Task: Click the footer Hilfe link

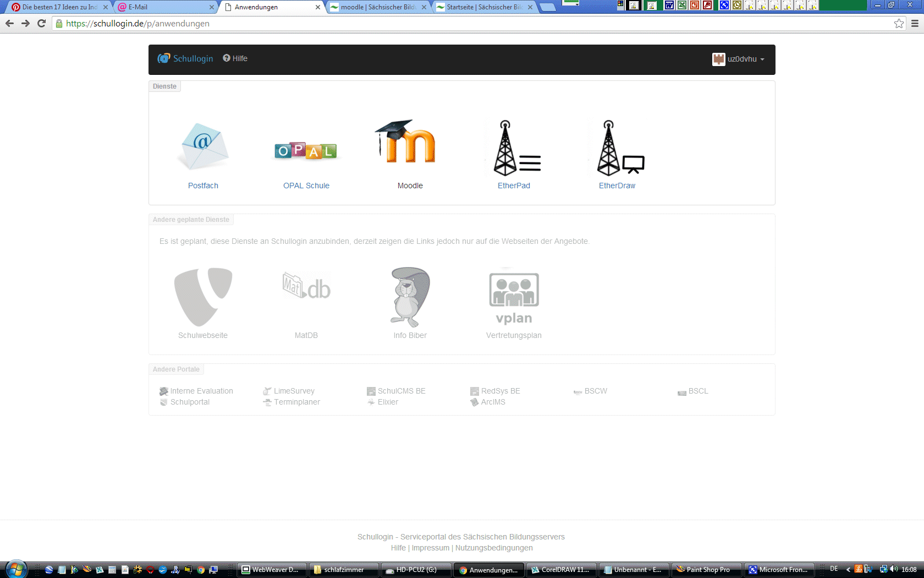Action: coord(398,548)
